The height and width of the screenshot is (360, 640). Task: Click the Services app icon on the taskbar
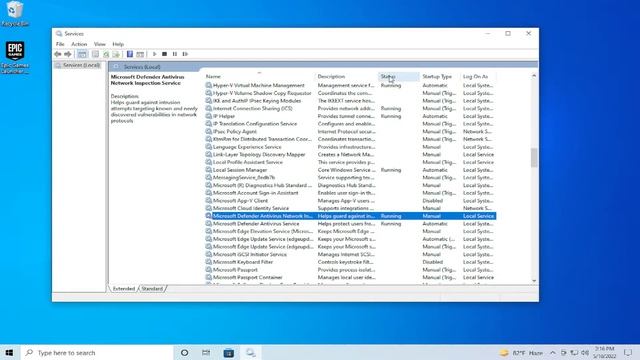(x=250, y=353)
